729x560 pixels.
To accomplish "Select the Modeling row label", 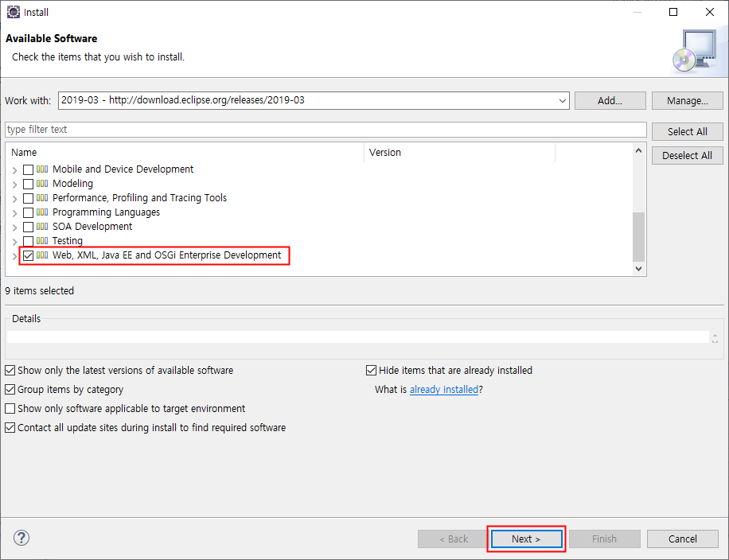I will pyautogui.click(x=72, y=184).
